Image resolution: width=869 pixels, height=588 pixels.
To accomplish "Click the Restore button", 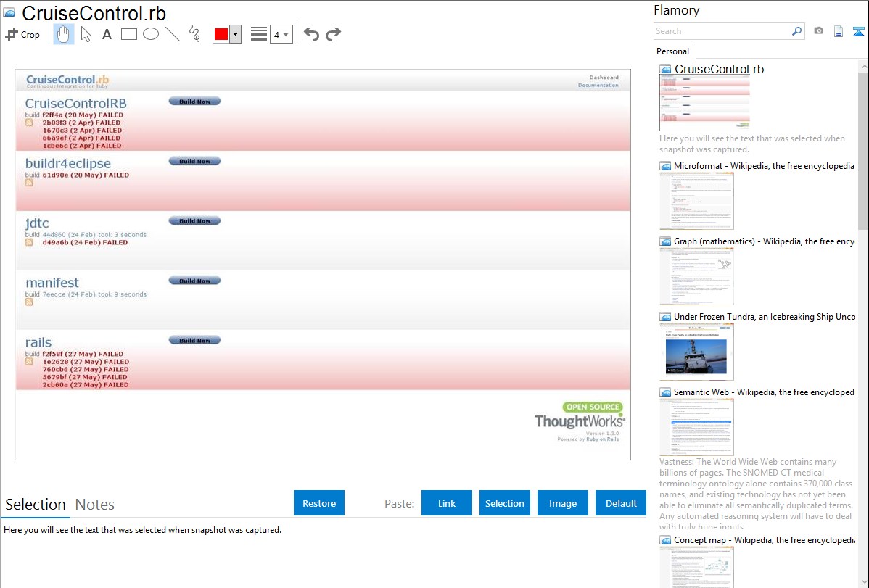I will 319,503.
